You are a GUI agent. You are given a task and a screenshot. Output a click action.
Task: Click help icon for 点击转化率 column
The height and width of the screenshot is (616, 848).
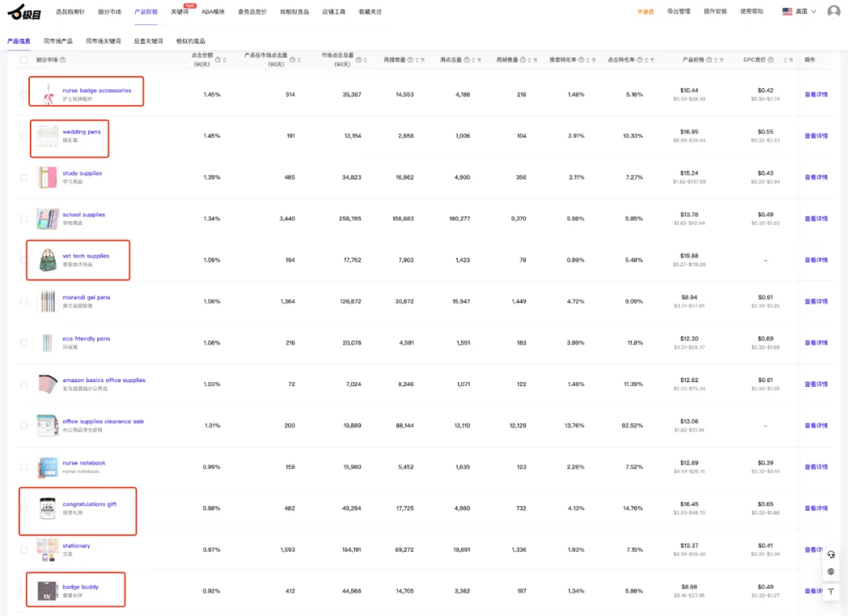[640, 60]
